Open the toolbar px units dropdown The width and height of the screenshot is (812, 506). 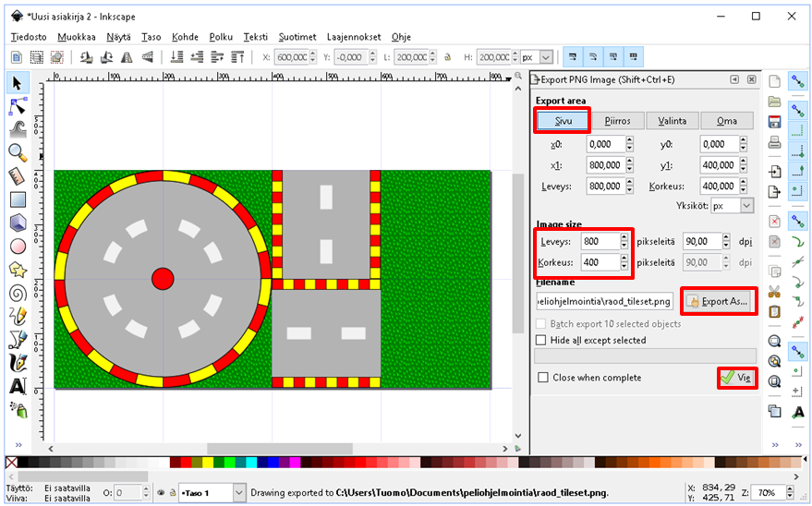click(x=537, y=57)
